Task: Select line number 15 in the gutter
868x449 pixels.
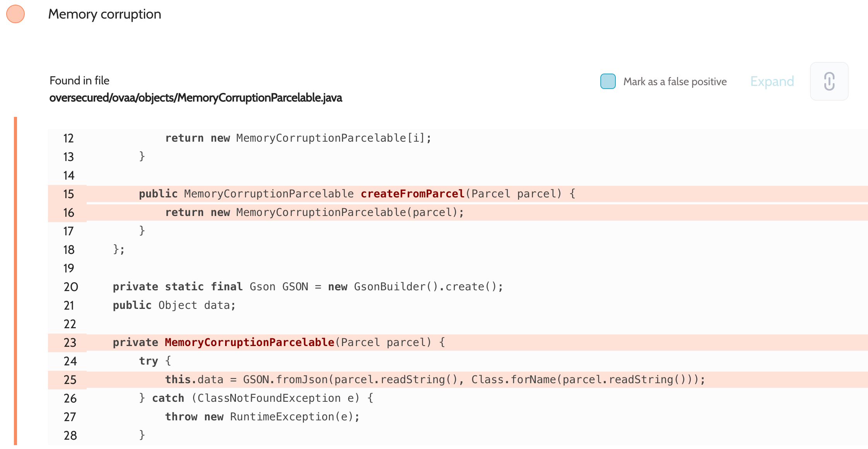Action: (68, 194)
